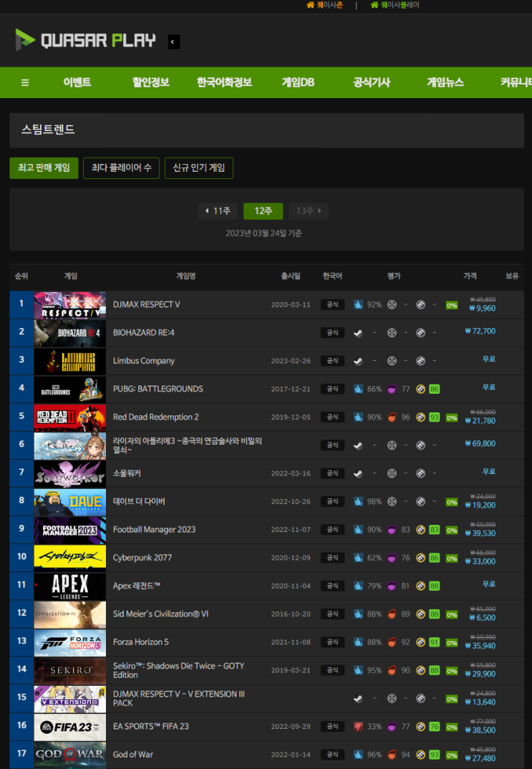Go to next week 13주
The width and height of the screenshot is (532, 769).
point(309,211)
